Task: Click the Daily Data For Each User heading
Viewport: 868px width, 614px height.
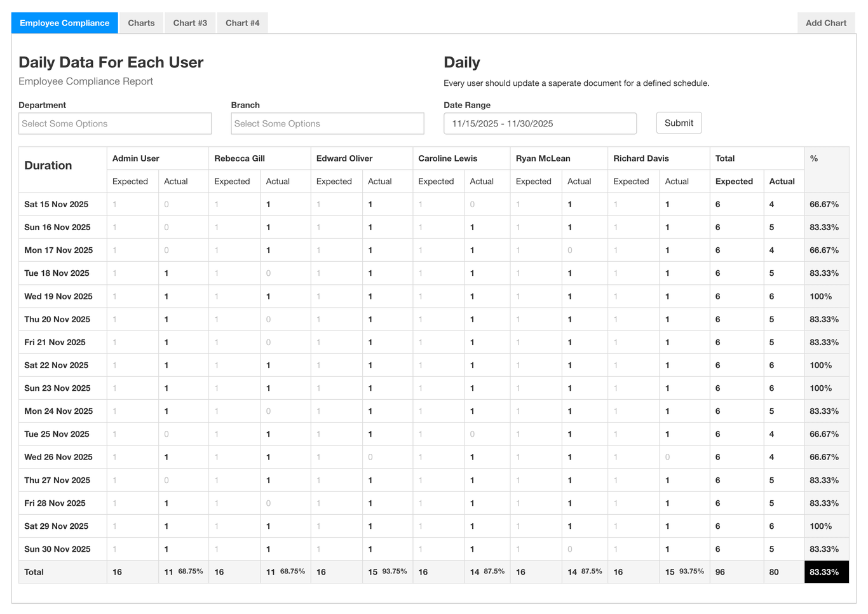Action: 111,62
